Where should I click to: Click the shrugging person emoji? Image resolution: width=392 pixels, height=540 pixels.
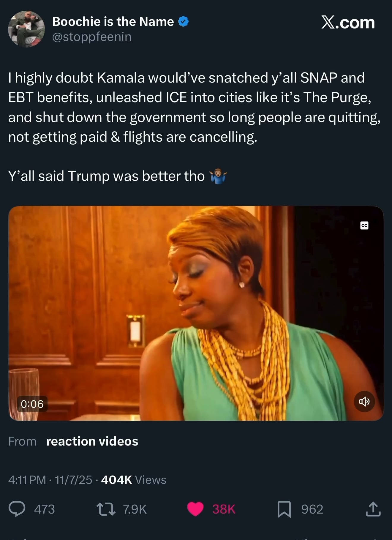point(218,176)
